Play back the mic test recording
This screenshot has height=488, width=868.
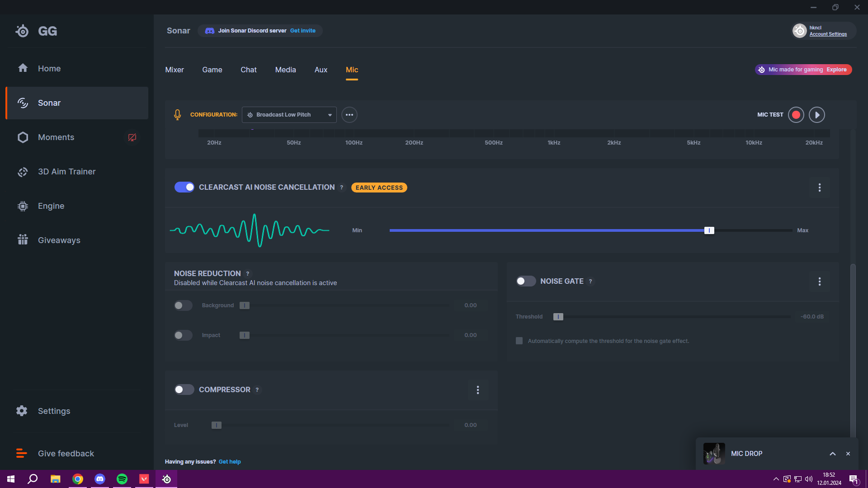[x=816, y=115]
